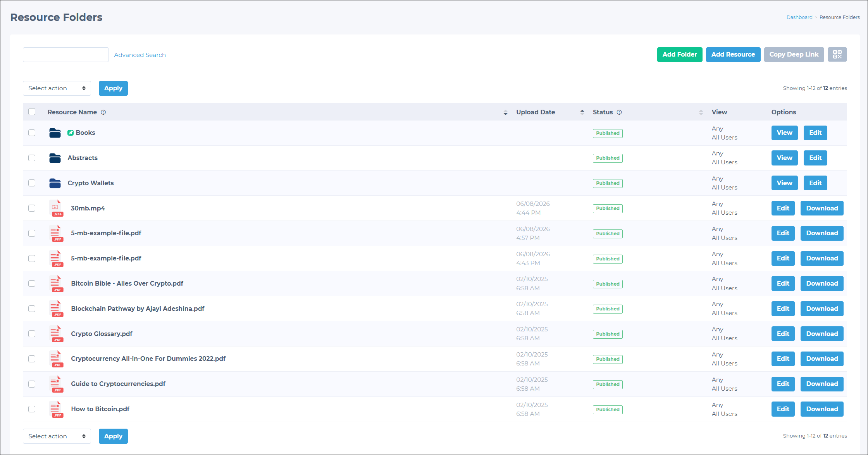Check the Crypto Glossary.pdf checkbox
868x455 pixels.
click(x=32, y=334)
